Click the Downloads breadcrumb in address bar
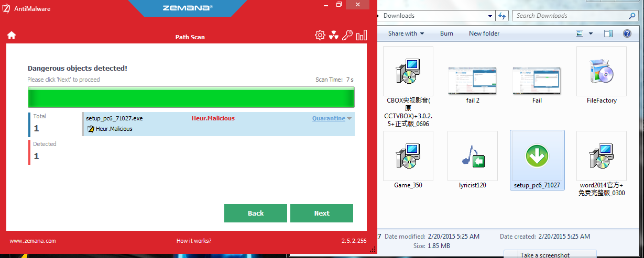Screen dimensions: 644x258 coord(399,16)
